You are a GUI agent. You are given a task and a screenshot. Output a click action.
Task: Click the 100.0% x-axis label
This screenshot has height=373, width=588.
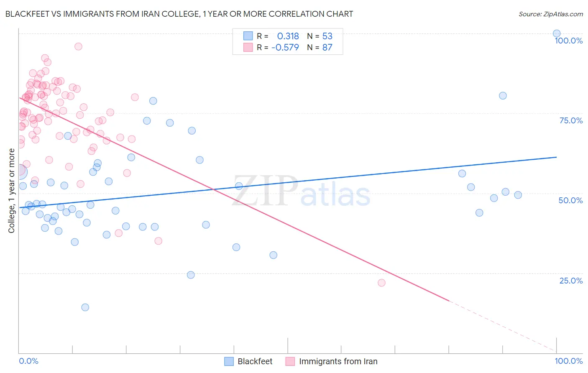pos(569,361)
